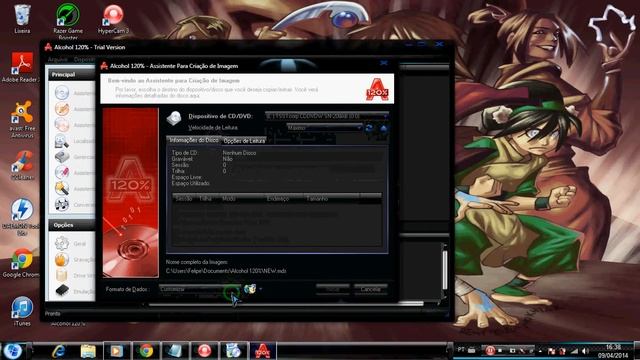
Task: Click the Pronto status bar text
Action: (x=53, y=313)
